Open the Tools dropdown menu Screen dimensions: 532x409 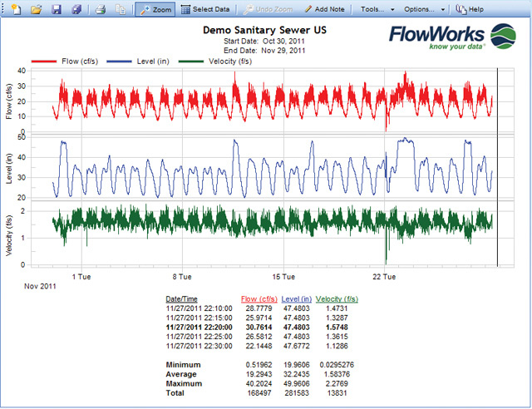(376, 8)
